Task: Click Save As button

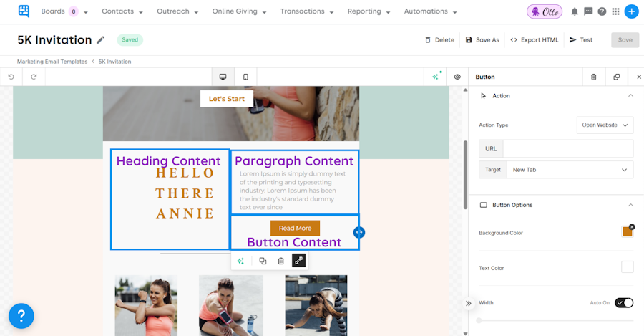Action: pyautogui.click(x=482, y=40)
